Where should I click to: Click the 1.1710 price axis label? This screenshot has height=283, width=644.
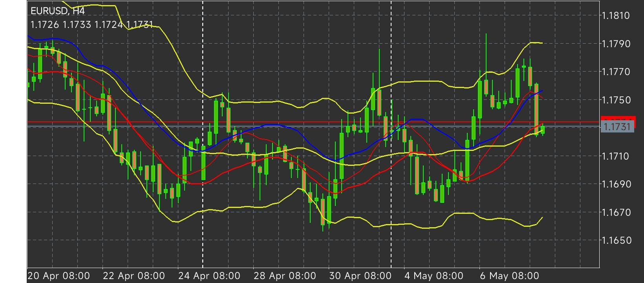pos(616,156)
